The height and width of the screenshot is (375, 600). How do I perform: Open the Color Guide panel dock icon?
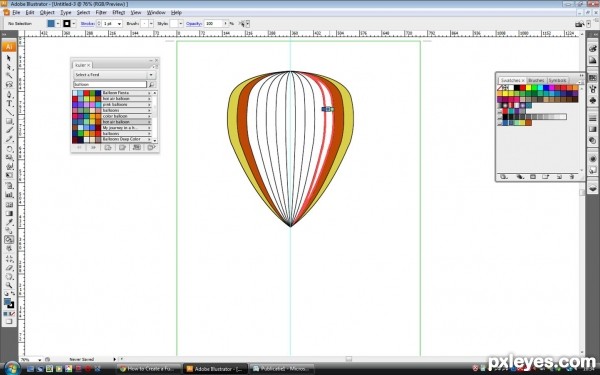[592, 60]
